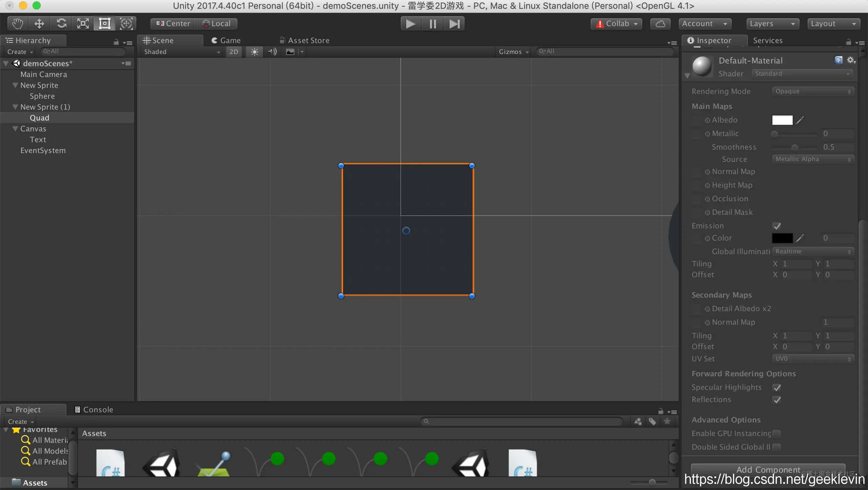The height and width of the screenshot is (490, 868).
Task: Pick Emission color with eyedropper
Action: 800,238
